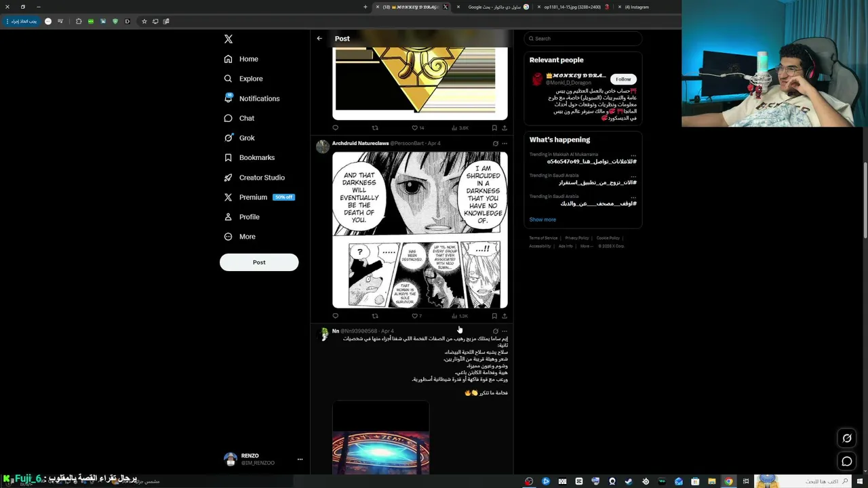
Task: Open Profile in the sidebar
Action: point(242,217)
